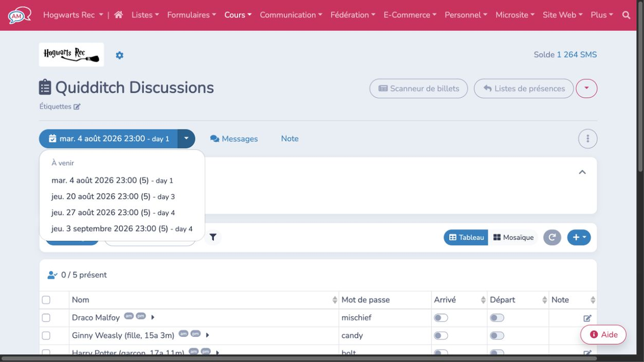Edit the note for Draco Malfoy

point(587,318)
